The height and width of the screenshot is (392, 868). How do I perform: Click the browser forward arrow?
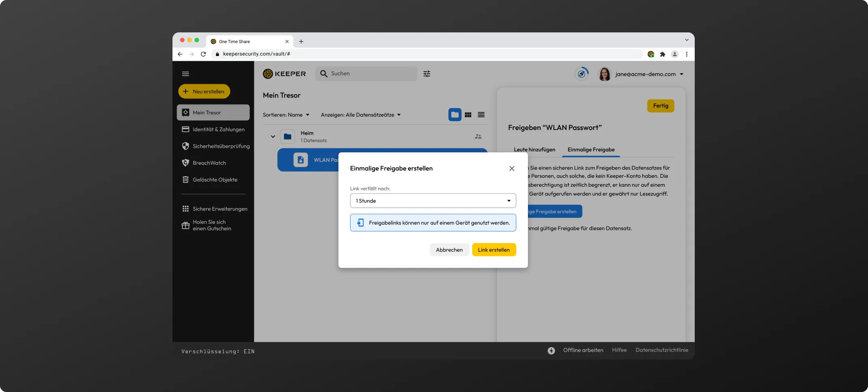(x=191, y=54)
